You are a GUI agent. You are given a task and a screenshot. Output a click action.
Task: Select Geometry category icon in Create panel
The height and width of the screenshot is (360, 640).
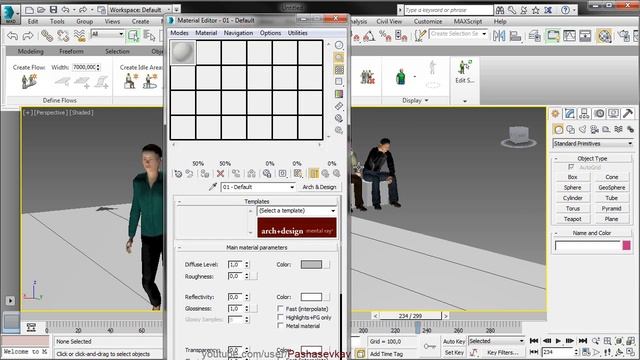558,129
